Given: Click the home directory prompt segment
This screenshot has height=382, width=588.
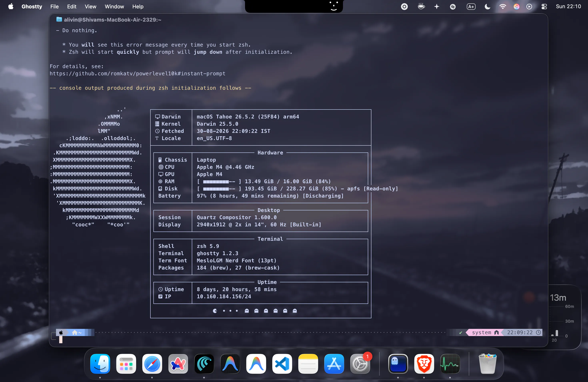Looking at the screenshot, I should point(77,332).
